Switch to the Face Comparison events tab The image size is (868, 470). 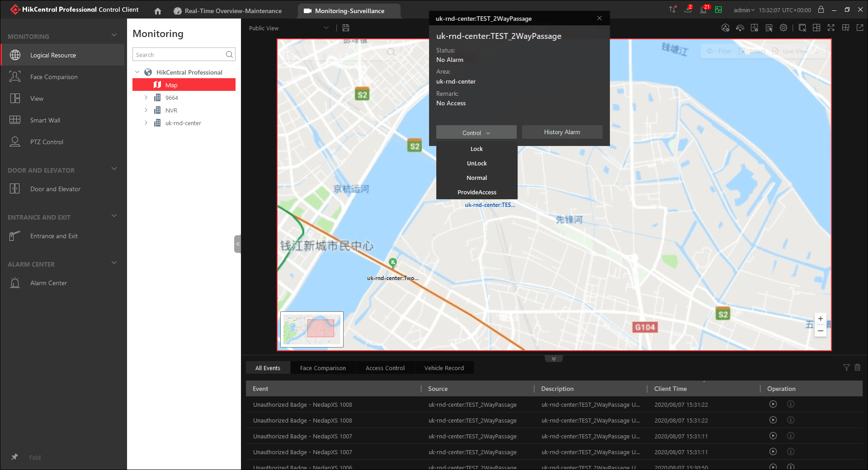pos(323,368)
